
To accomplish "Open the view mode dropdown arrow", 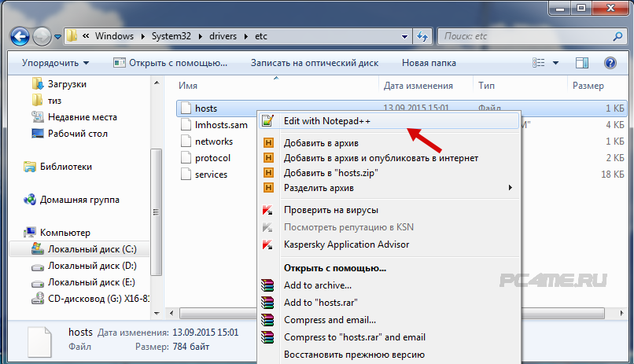I will point(556,63).
